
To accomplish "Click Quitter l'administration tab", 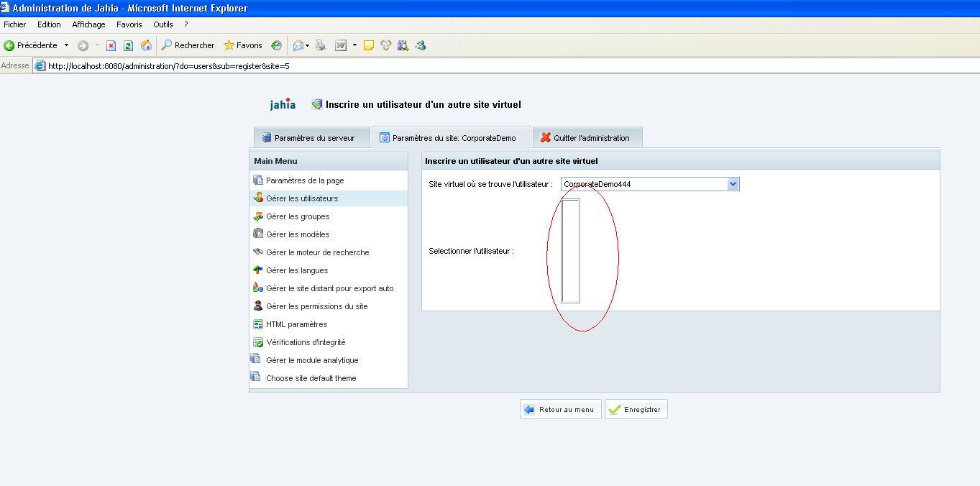I will (587, 138).
